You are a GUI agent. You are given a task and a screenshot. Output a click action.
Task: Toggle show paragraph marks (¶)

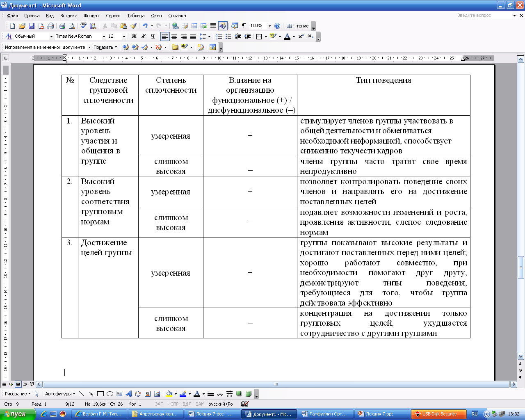coord(244,26)
